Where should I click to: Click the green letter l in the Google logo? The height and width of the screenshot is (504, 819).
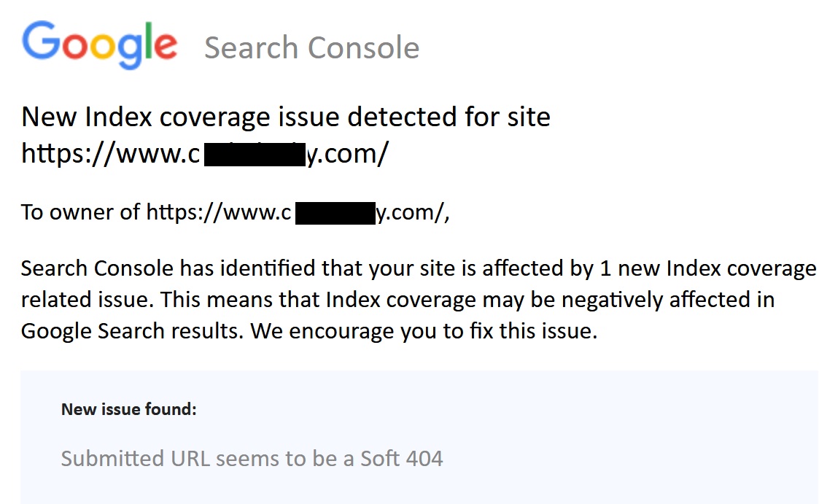[x=147, y=41]
